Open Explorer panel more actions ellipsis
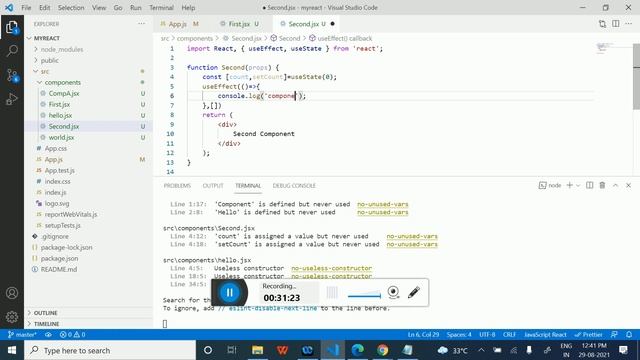 pyautogui.click(x=142, y=24)
